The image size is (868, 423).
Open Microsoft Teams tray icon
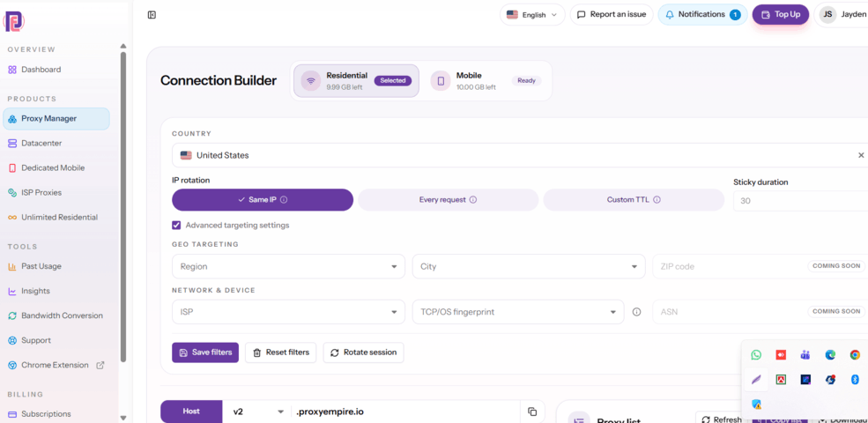(x=805, y=355)
